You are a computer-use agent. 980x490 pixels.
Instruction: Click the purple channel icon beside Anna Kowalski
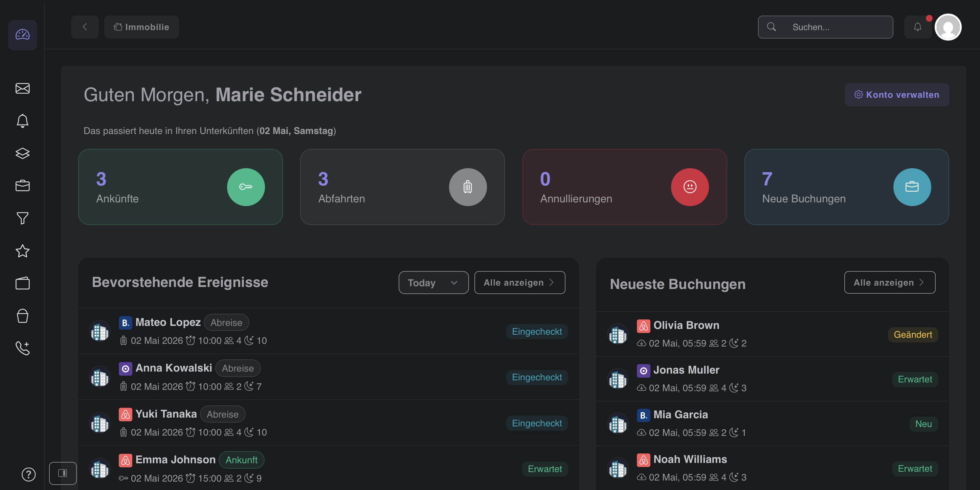125,369
